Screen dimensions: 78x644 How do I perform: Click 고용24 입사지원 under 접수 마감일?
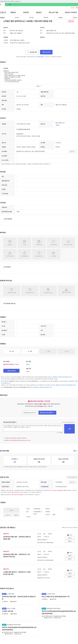(11, 371)
